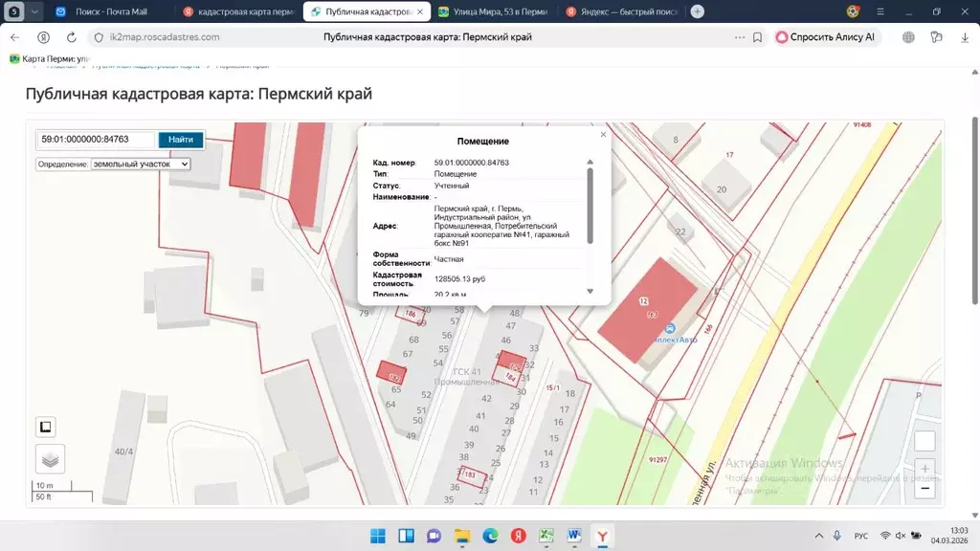The width and height of the screenshot is (980, 551).
Task: Expand the Определение type dropdown
Action: point(141,164)
